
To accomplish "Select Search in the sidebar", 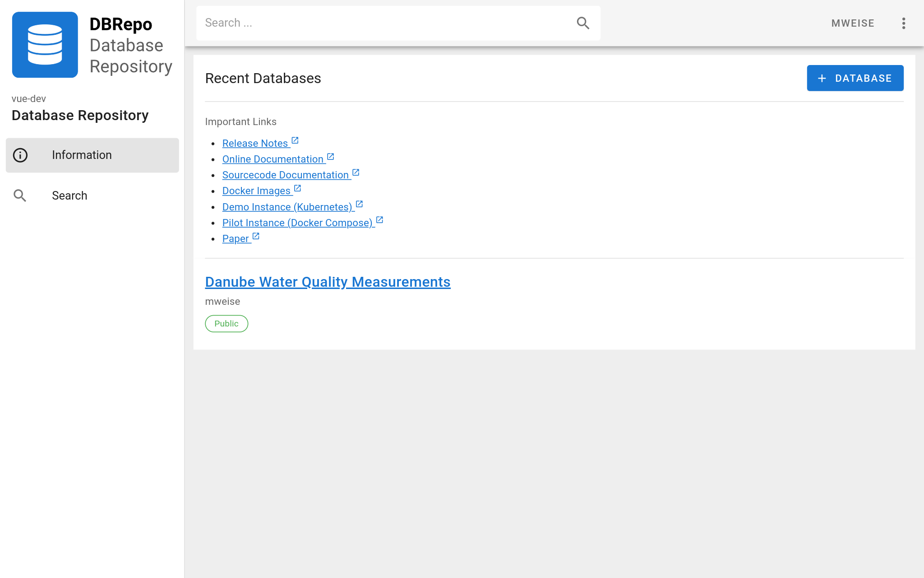I will (x=92, y=196).
